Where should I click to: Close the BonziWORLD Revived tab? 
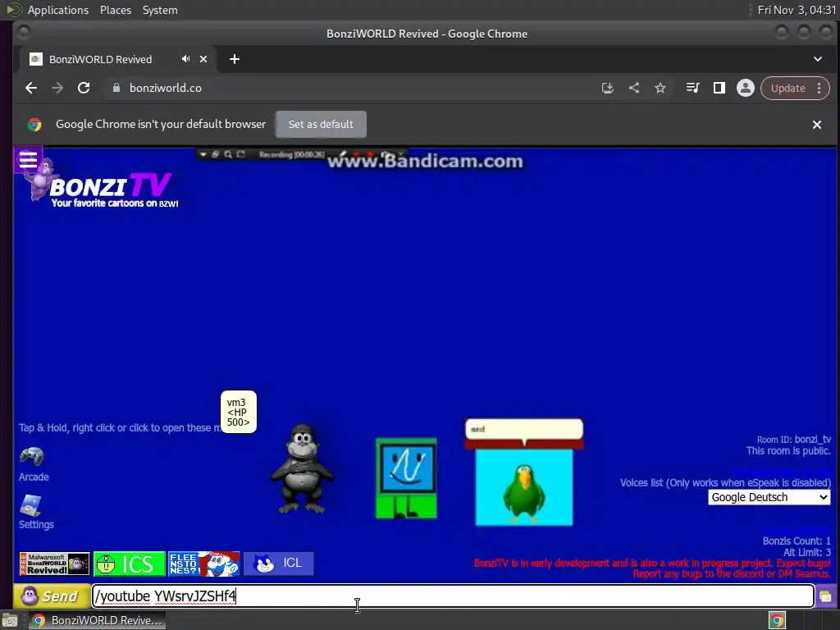point(203,59)
